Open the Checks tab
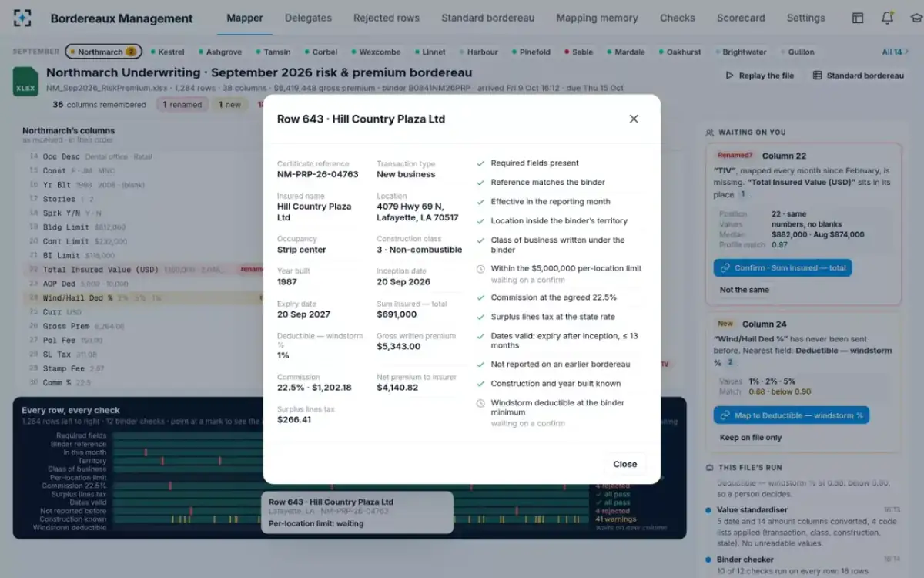The width and height of the screenshot is (924, 578). [678, 18]
